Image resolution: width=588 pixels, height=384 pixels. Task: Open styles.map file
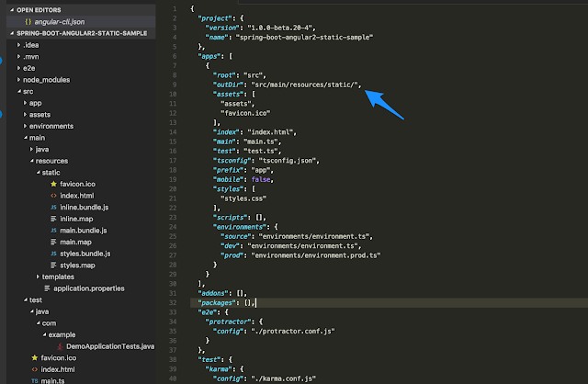[77, 265]
